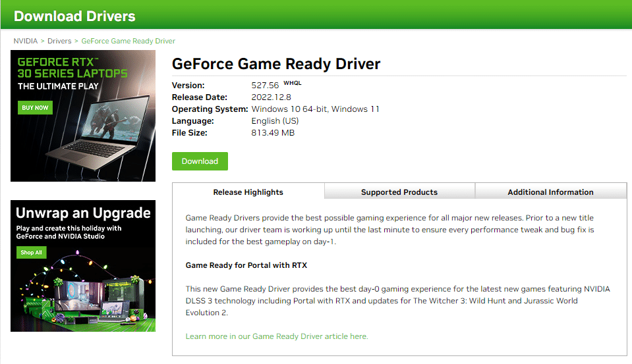
Task: Click the Operating System: field label
Action: (210, 109)
